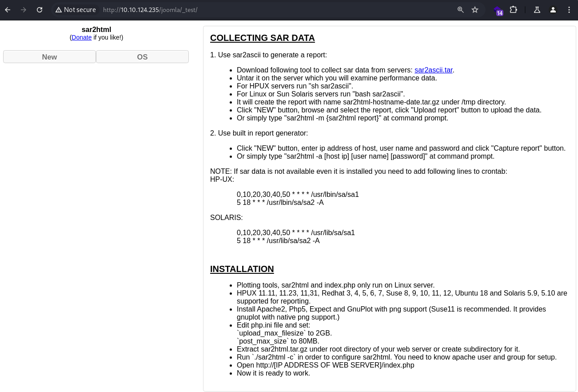Click the 'For Linux or Sun Solaris' bullet
The width and height of the screenshot is (578, 392).
point(321,94)
